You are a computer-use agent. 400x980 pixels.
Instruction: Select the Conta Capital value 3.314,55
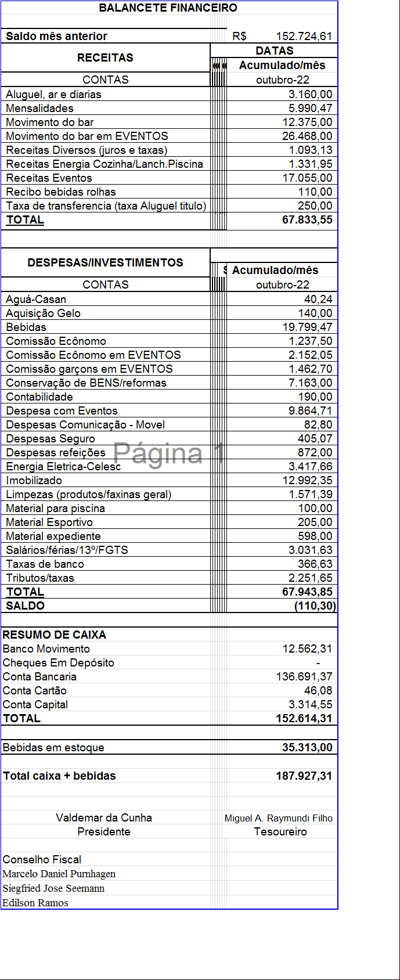pyautogui.click(x=311, y=704)
